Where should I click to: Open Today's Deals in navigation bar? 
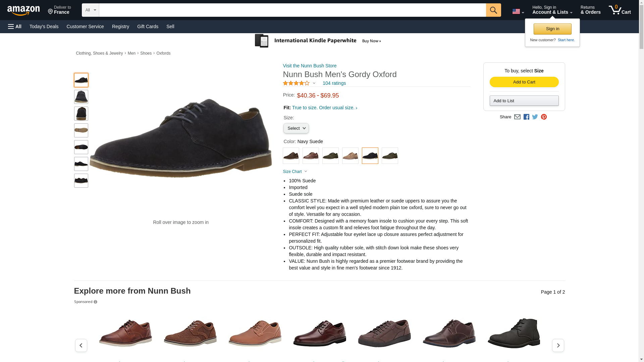coord(44,26)
